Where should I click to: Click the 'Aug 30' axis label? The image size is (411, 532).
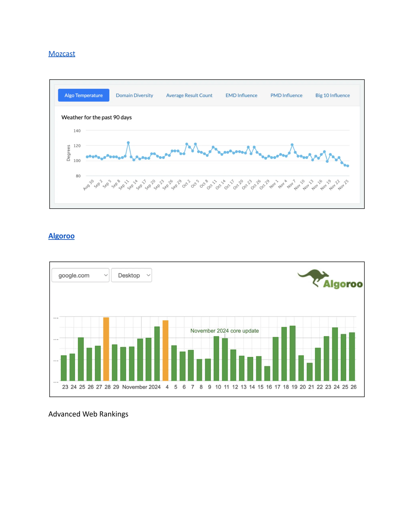point(88,185)
